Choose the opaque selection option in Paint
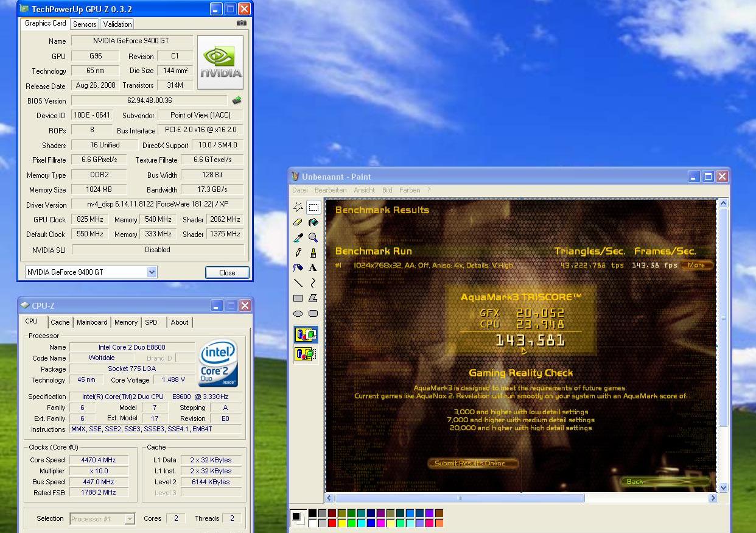Image resolution: width=756 pixels, height=533 pixels. point(306,334)
